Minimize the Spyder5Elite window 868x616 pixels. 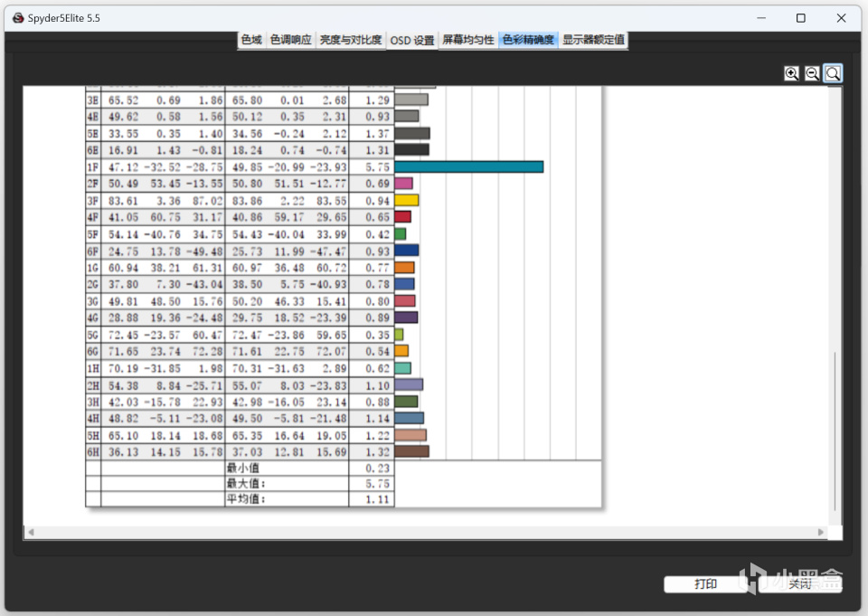pos(761,18)
